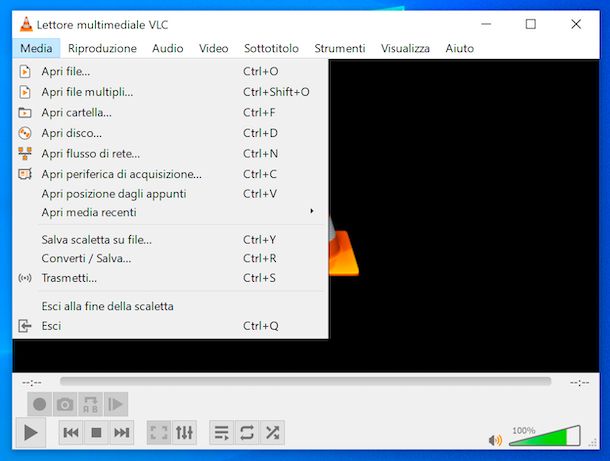Choose Apri flusso di rete... entry
Image resolution: width=610 pixels, height=461 pixels.
click(x=170, y=154)
